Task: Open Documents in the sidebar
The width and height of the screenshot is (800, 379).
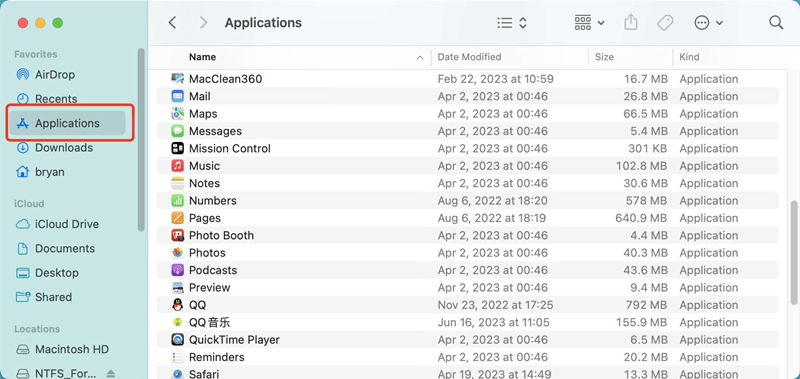Action: 67,248
